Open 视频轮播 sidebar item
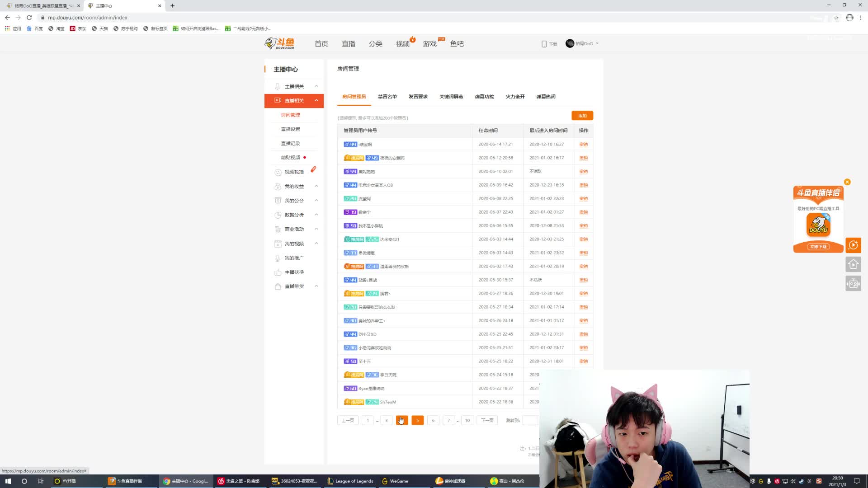The width and height of the screenshot is (868, 488). pos(294,172)
